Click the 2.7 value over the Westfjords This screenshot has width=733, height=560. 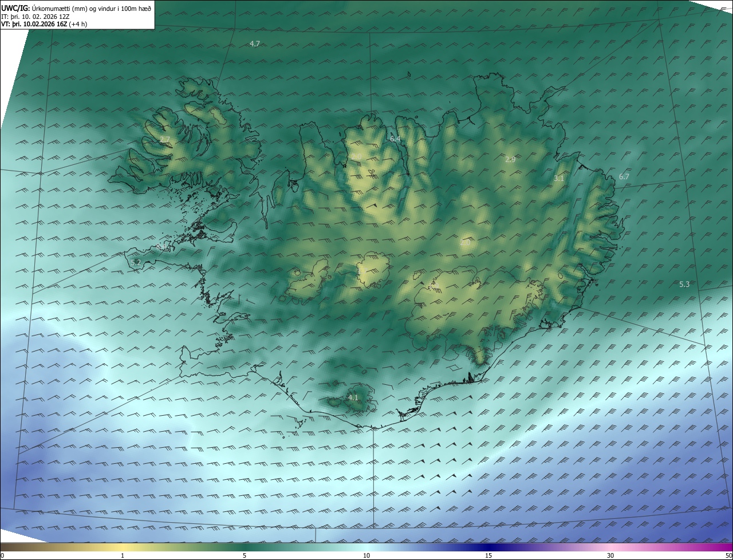coord(165,140)
